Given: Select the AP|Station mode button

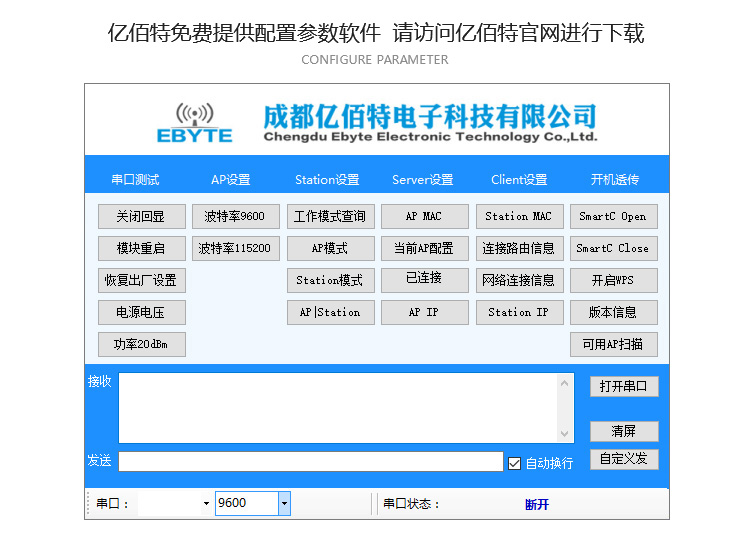Looking at the screenshot, I should (331, 312).
